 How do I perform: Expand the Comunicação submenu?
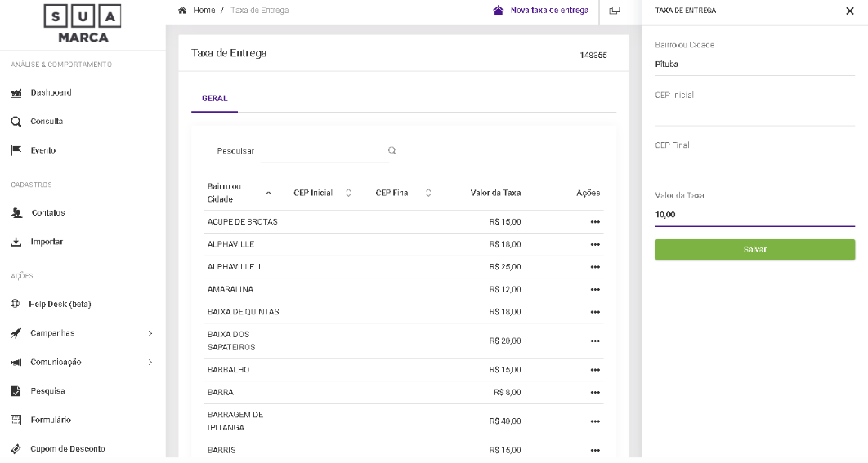(x=150, y=362)
